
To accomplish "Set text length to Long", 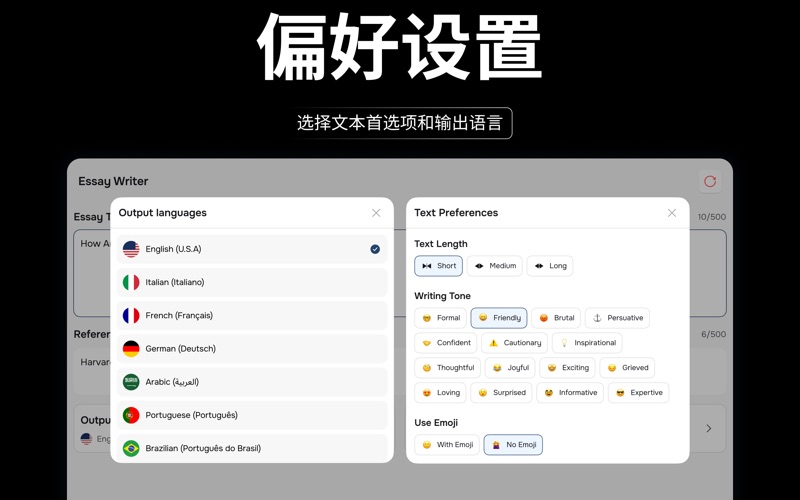I will click(550, 266).
